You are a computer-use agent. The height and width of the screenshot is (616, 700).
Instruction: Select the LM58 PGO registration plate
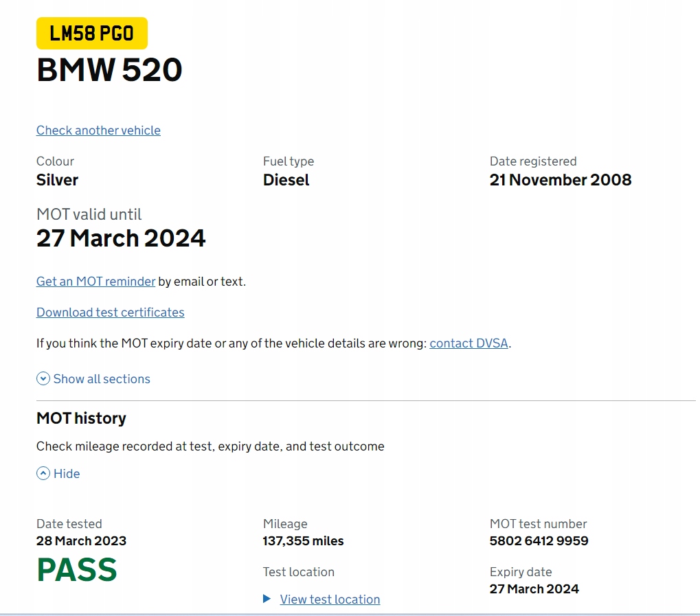click(92, 34)
